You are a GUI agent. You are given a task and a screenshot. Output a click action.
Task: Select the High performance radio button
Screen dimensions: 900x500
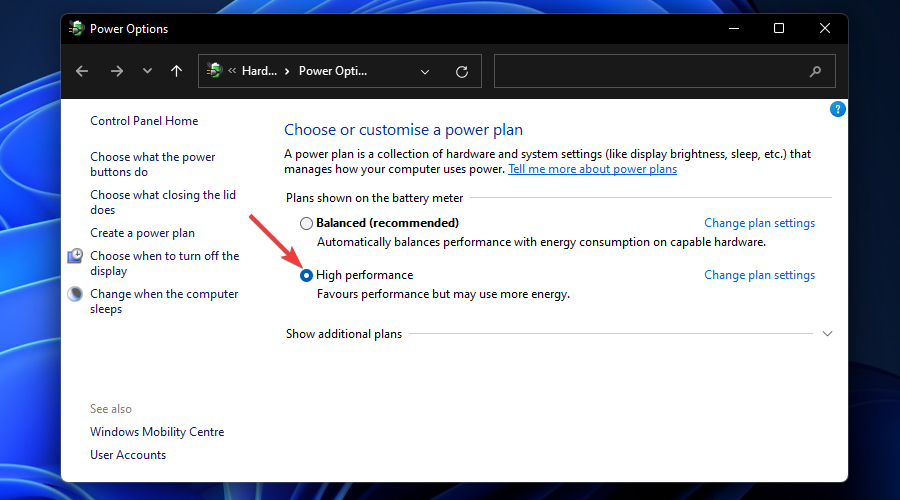coord(307,276)
